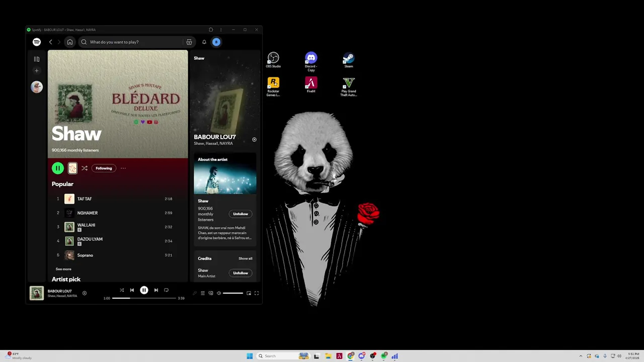
Task: Toggle shuffle on the artist page
Action: (85, 168)
